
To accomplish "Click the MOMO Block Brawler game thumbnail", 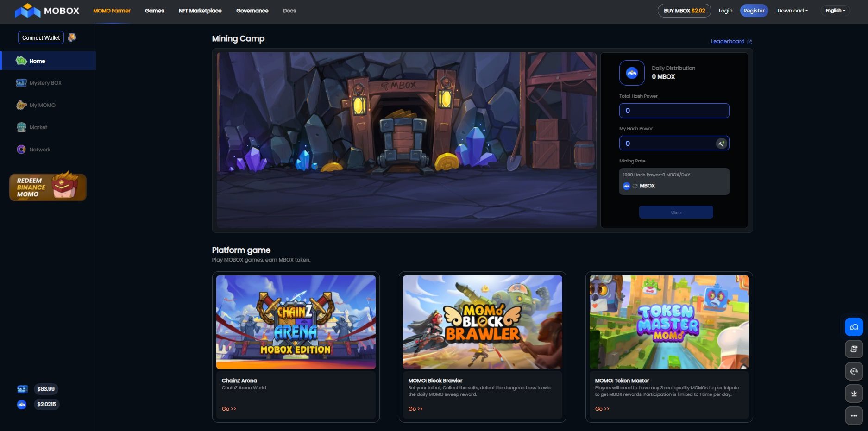I will tap(483, 322).
